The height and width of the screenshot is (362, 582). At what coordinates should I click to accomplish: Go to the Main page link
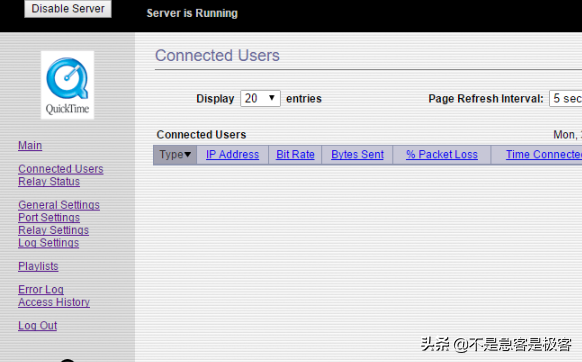tap(30, 145)
